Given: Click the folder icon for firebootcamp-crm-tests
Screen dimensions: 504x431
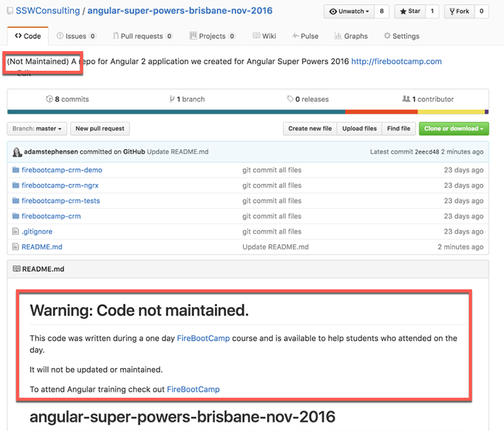Looking at the screenshot, I should [x=16, y=201].
